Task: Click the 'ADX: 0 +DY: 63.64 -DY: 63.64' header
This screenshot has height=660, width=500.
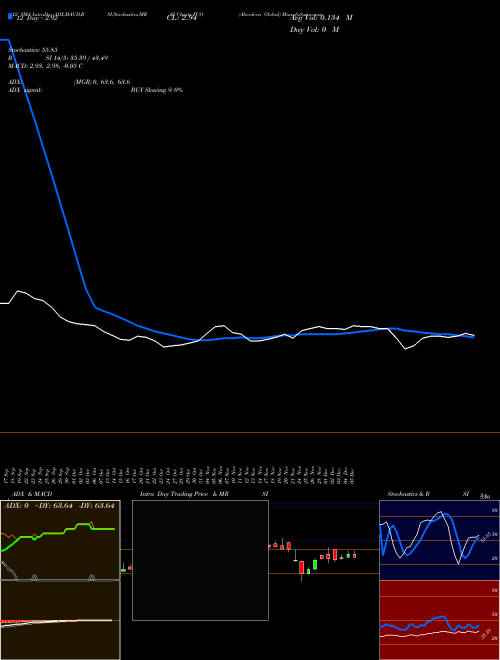Action: click(59, 506)
